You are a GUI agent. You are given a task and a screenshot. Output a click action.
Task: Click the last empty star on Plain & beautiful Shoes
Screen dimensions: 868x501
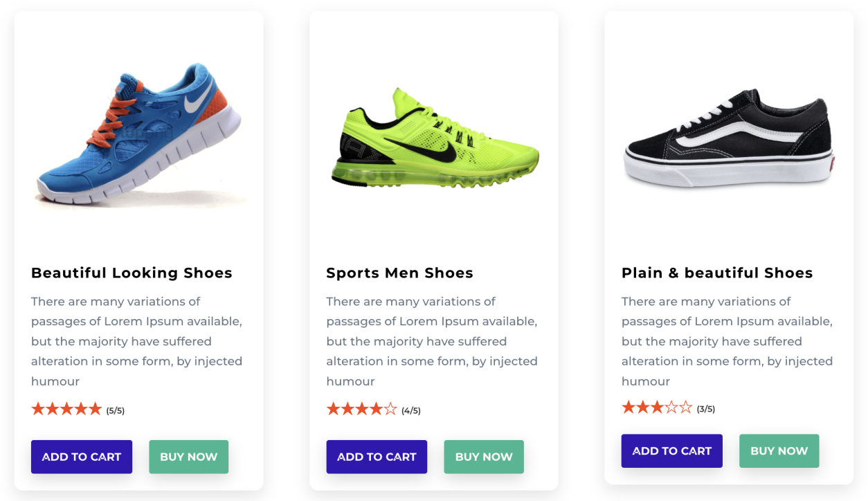[685, 407]
